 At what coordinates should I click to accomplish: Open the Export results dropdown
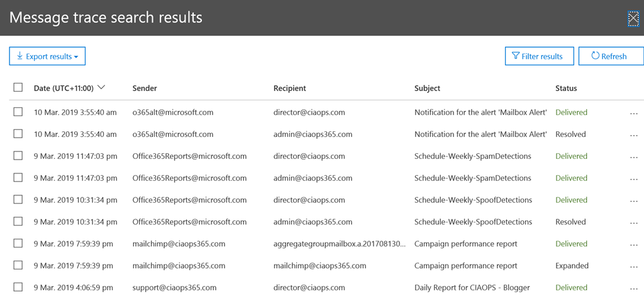47,57
